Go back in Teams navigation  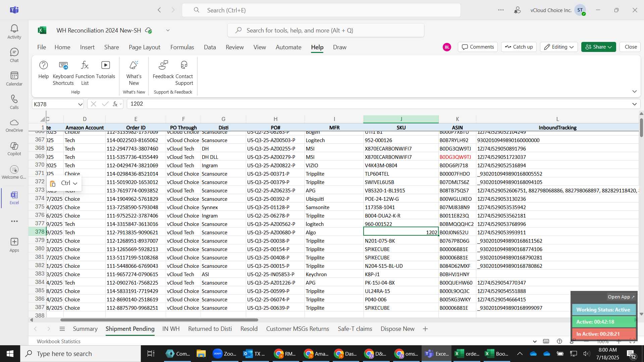[159, 10]
